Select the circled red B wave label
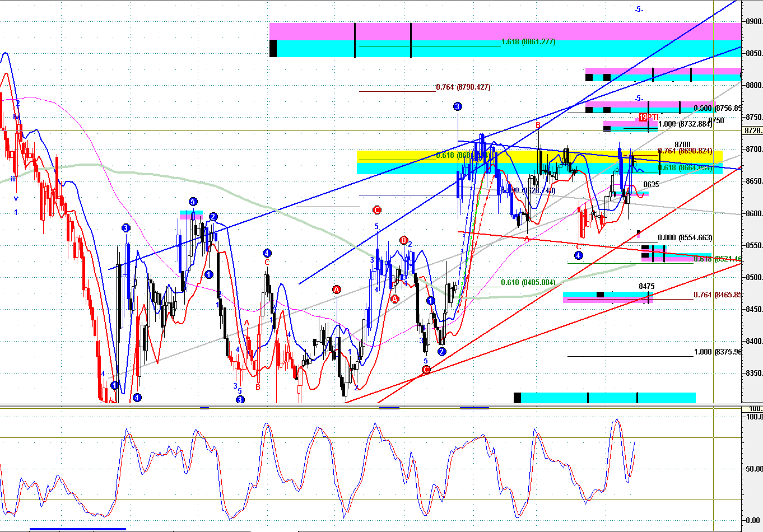763x532 pixels. [403, 240]
